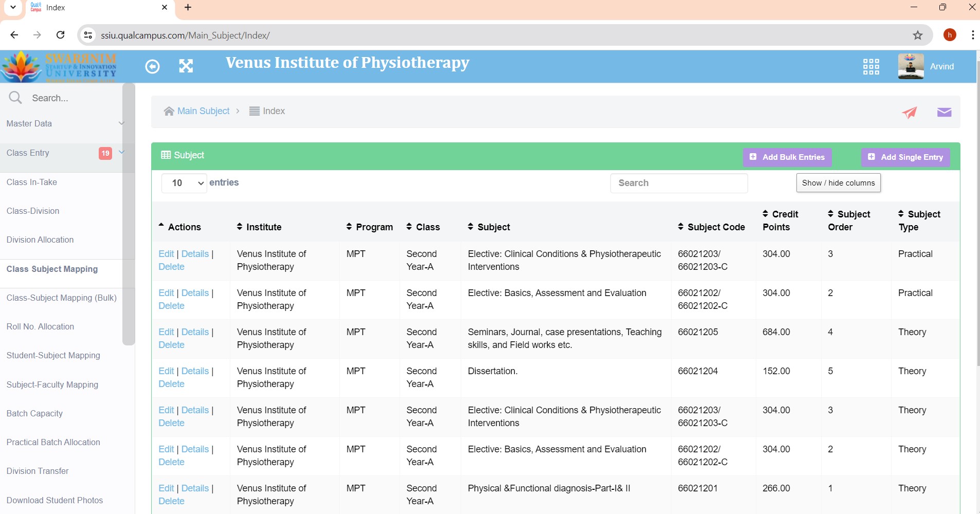Close the Index browser tab
980x514 pixels.
pyautogui.click(x=165, y=7)
